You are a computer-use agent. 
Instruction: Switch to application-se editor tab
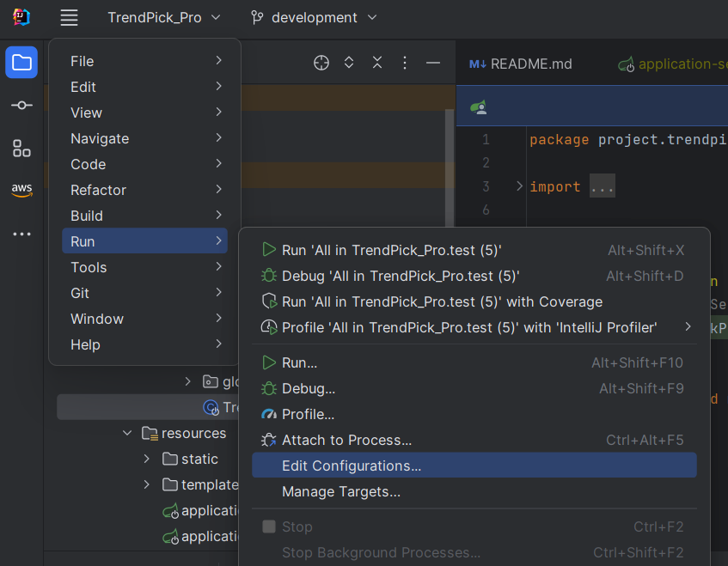pyautogui.click(x=672, y=64)
